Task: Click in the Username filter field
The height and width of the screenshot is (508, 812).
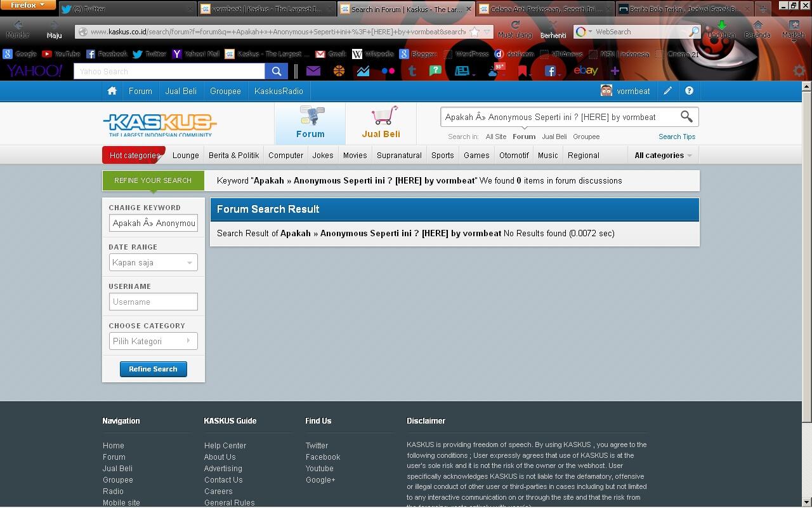Action: click(153, 302)
